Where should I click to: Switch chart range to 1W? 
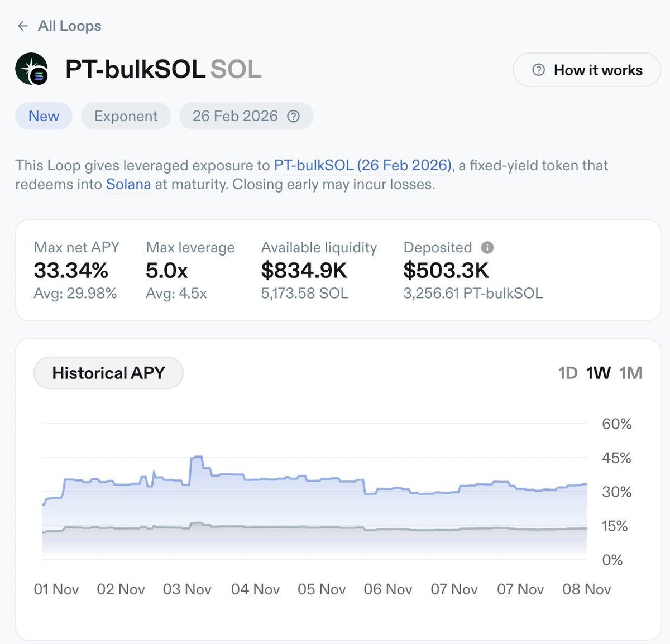pyautogui.click(x=599, y=373)
